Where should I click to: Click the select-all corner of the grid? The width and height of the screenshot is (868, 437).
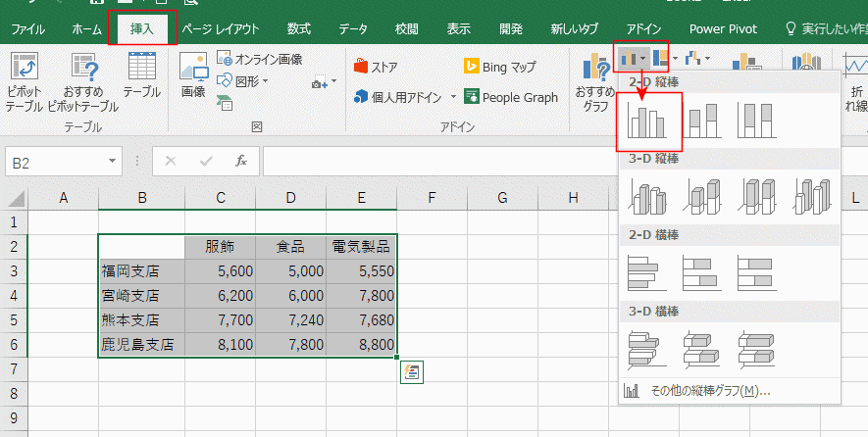coord(14,198)
